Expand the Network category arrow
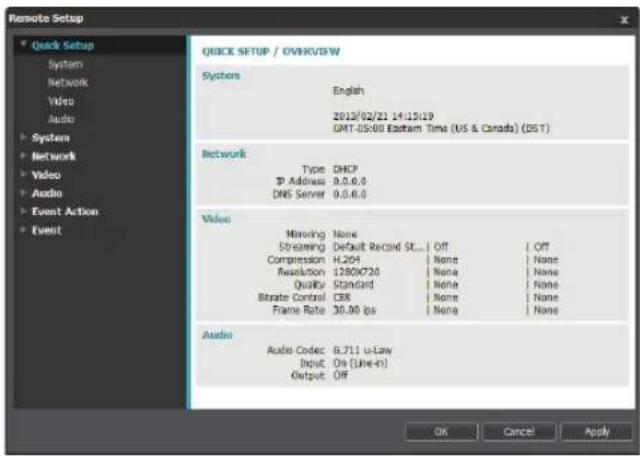 (24, 156)
